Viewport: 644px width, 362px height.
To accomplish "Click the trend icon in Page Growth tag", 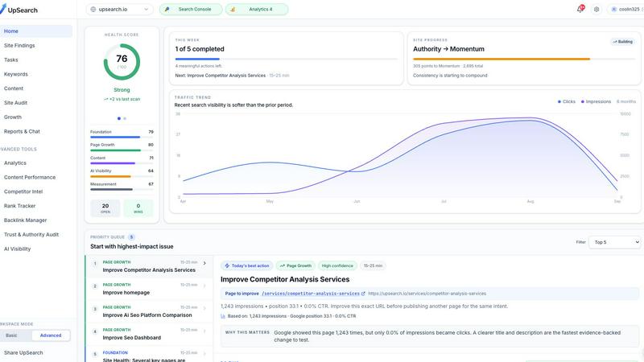I will (283, 265).
